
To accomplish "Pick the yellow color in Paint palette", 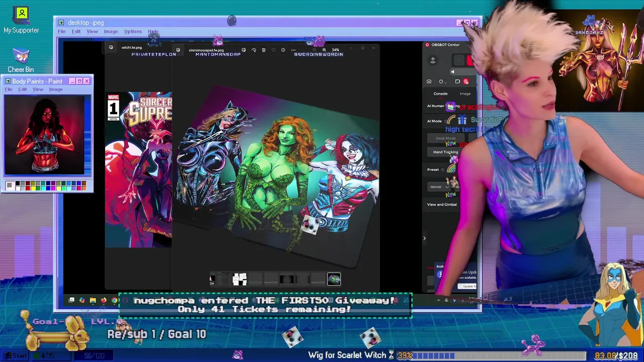I will (33, 189).
